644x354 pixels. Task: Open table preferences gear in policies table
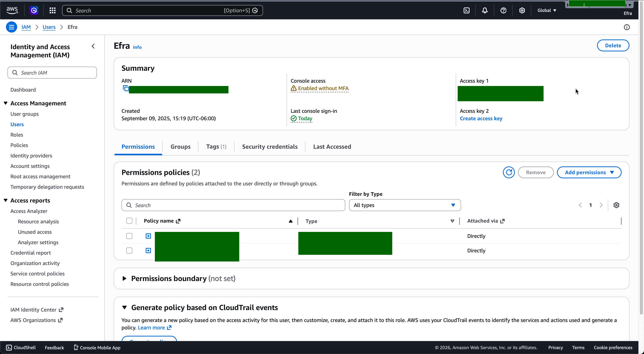tap(616, 205)
